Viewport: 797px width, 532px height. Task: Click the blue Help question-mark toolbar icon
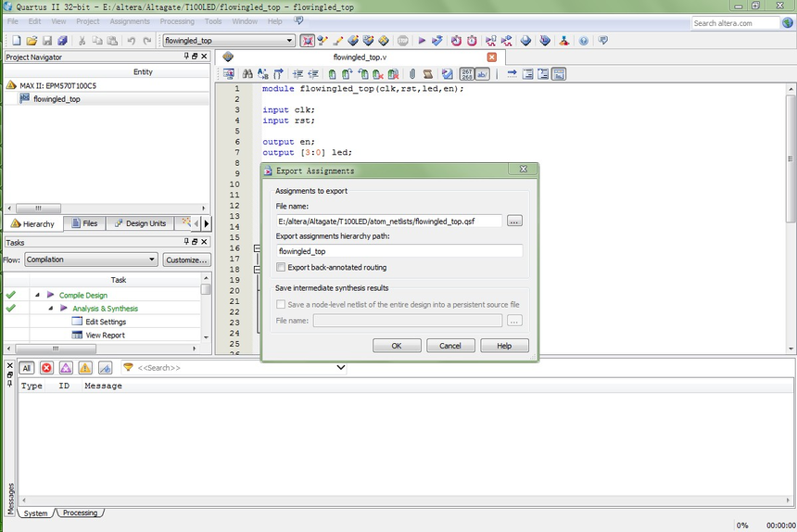point(584,41)
